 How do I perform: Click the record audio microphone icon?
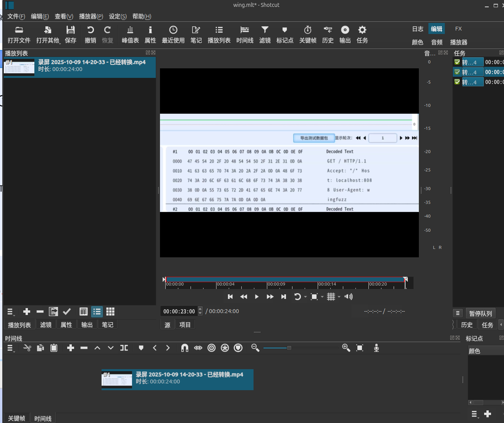click(376, 348)
